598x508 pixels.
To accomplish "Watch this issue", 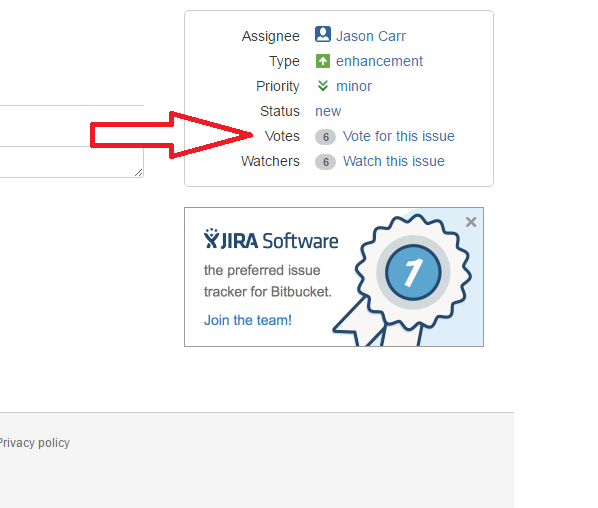I will (x=394, y=161).
